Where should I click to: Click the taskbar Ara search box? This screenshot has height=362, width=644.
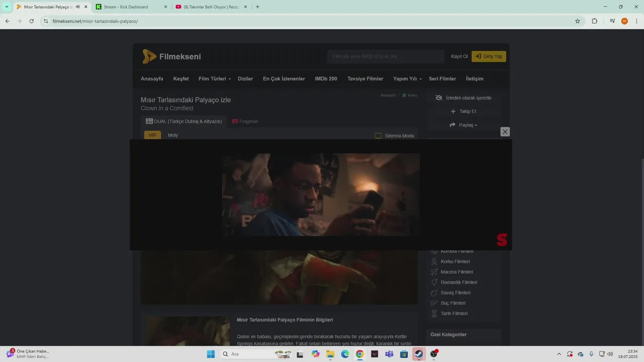[255, 354]
